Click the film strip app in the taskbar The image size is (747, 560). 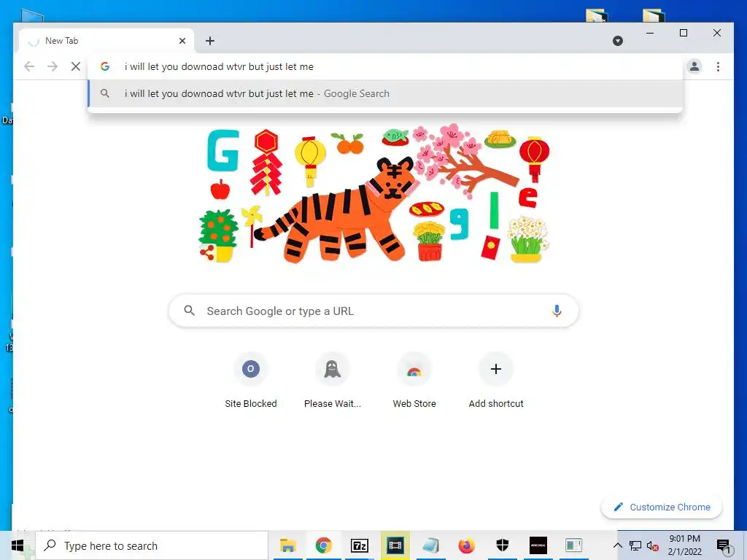click(x=395, y=545)
